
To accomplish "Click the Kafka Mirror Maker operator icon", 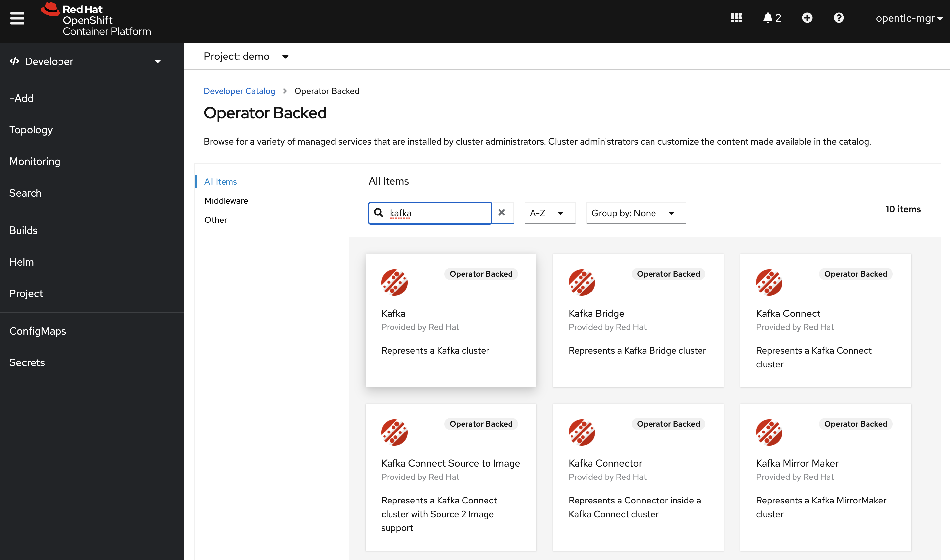I will click(x=769, y=432).
